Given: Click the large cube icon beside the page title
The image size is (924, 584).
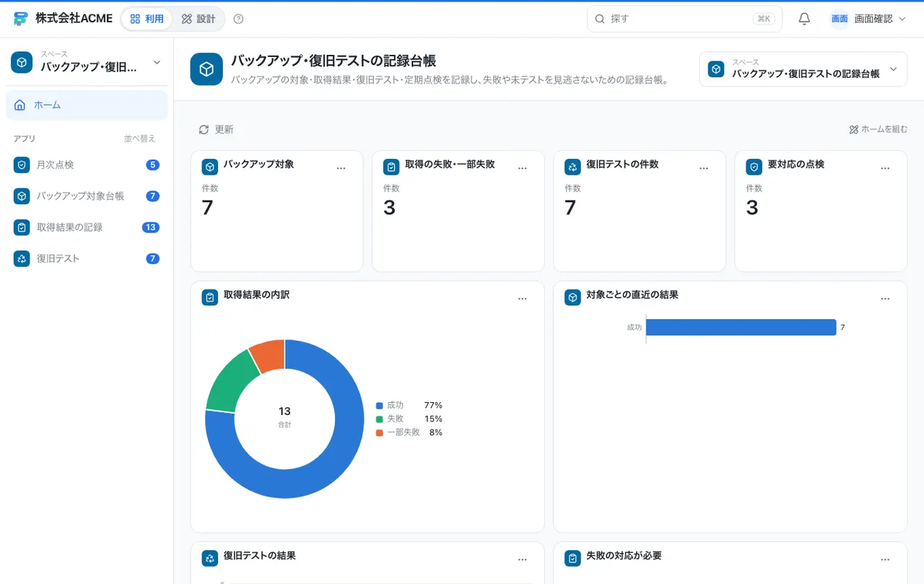Looking at the screenshot, I should point(206,69).
